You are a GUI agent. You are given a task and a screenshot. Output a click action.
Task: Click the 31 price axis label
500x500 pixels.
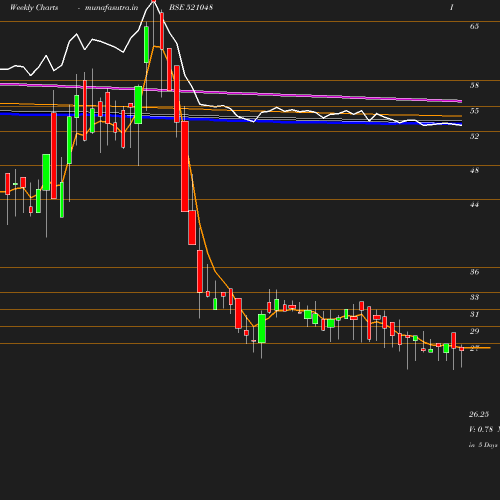pos(474,314)
